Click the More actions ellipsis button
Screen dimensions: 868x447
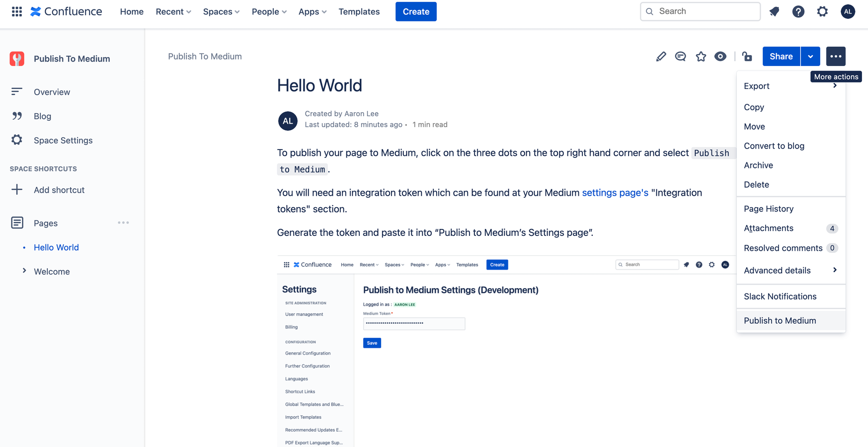pos(836,57)
